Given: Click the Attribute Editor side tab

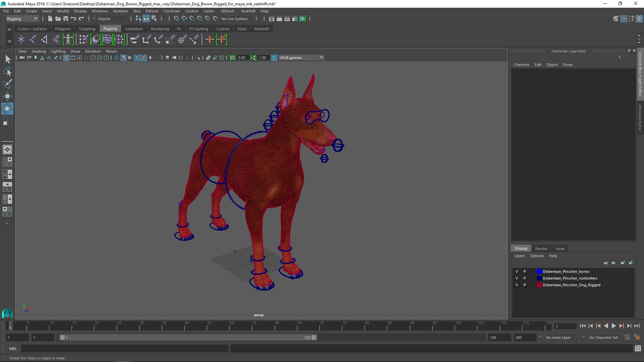Looking at the screenshot, I should click(x=640, y=118).
